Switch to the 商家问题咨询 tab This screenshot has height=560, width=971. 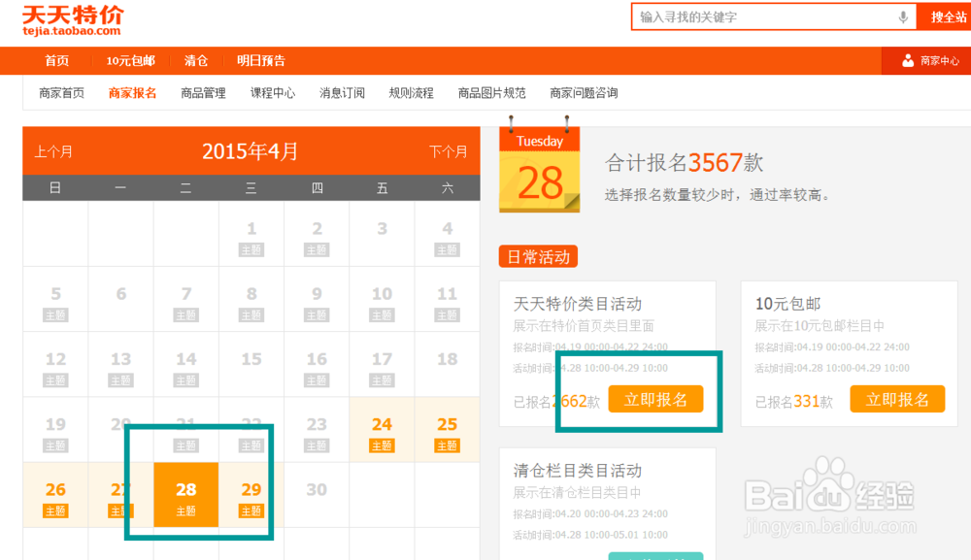(x=584, y=93)
